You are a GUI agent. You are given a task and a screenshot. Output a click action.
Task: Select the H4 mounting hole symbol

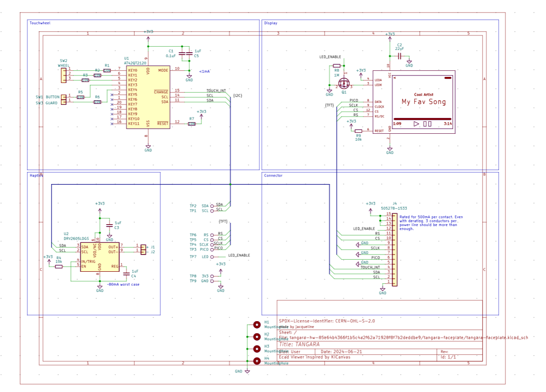(257, 361)
